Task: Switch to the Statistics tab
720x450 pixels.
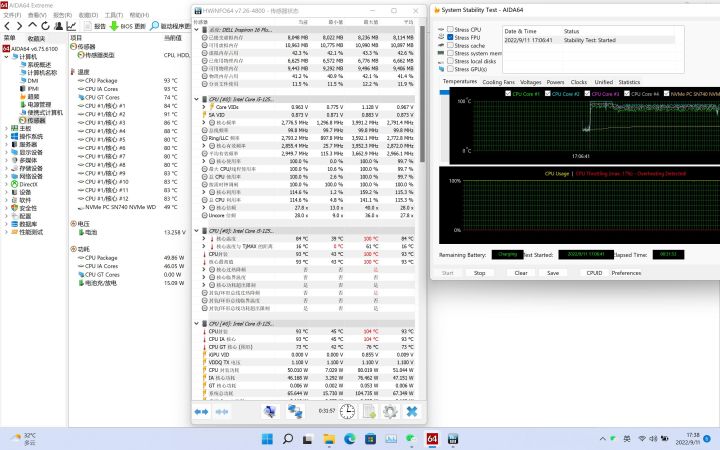Action: (630, 82)
